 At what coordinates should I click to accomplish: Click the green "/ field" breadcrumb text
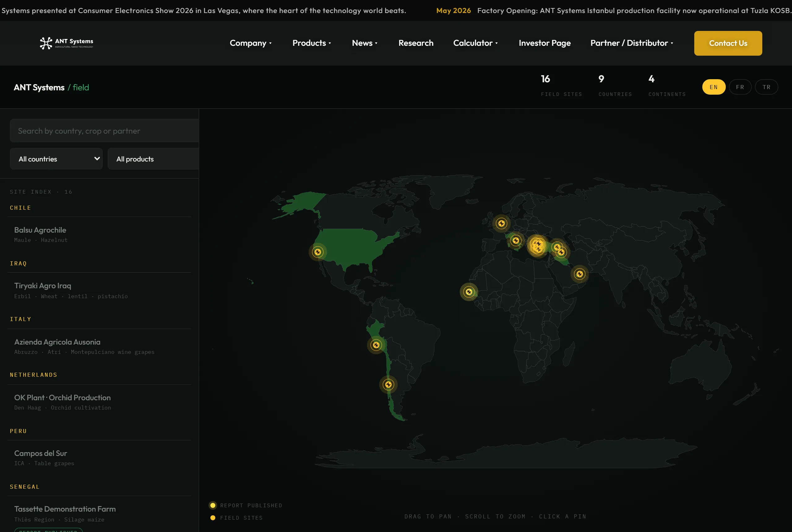click(x=78, y=88)
